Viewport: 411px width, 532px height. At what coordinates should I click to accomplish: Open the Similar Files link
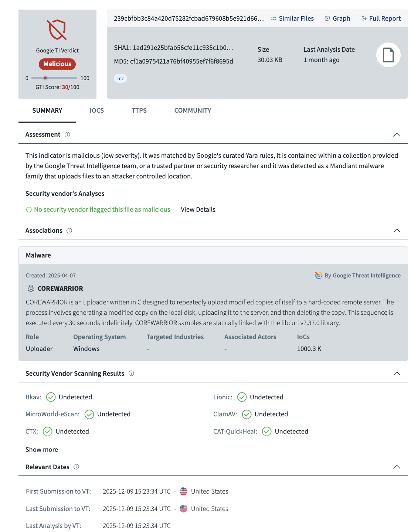[x=292, y=18]
